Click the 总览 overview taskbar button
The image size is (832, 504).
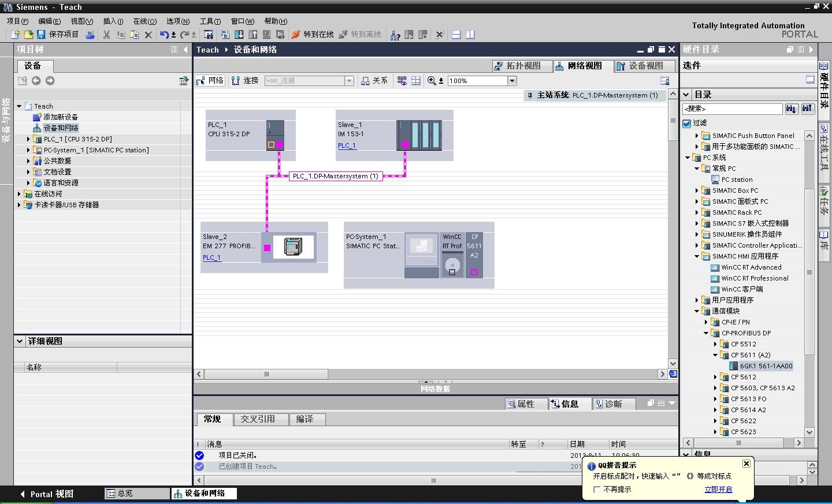pos(136,494)
